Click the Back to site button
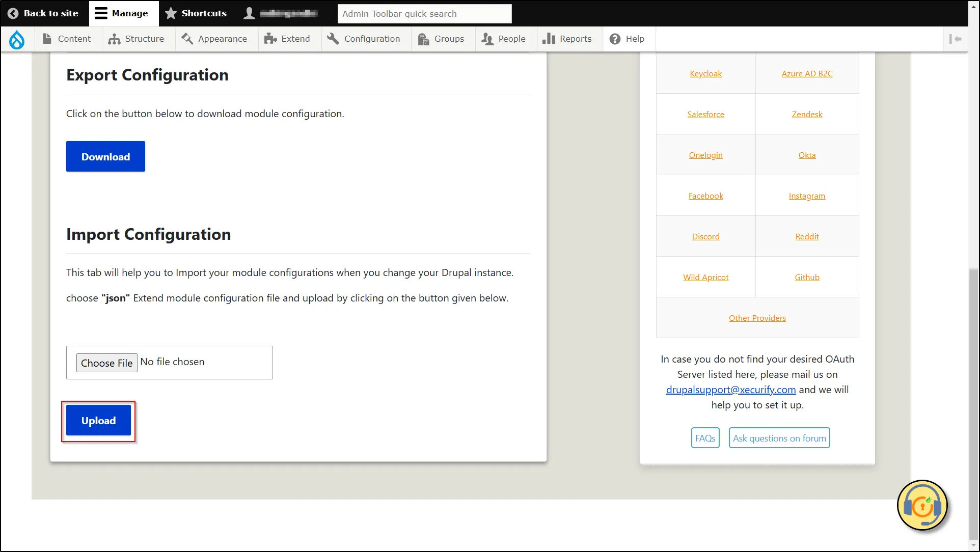The height and width of the screenshot is (552, 980). coord(44,13)
